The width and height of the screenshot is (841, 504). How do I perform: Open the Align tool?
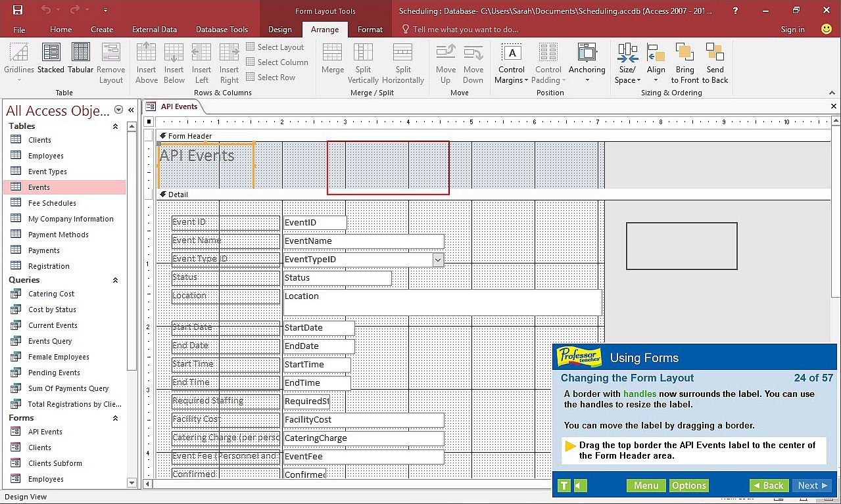click(x=656, y=53)
